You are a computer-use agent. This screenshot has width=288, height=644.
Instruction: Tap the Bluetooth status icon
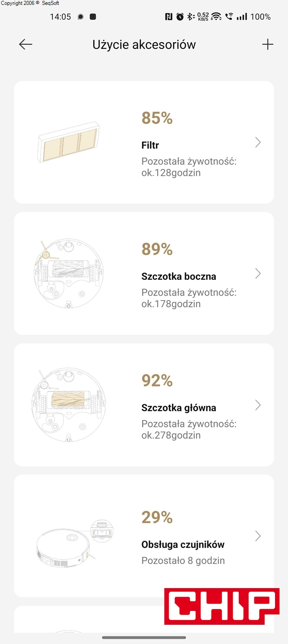point(190,17)
